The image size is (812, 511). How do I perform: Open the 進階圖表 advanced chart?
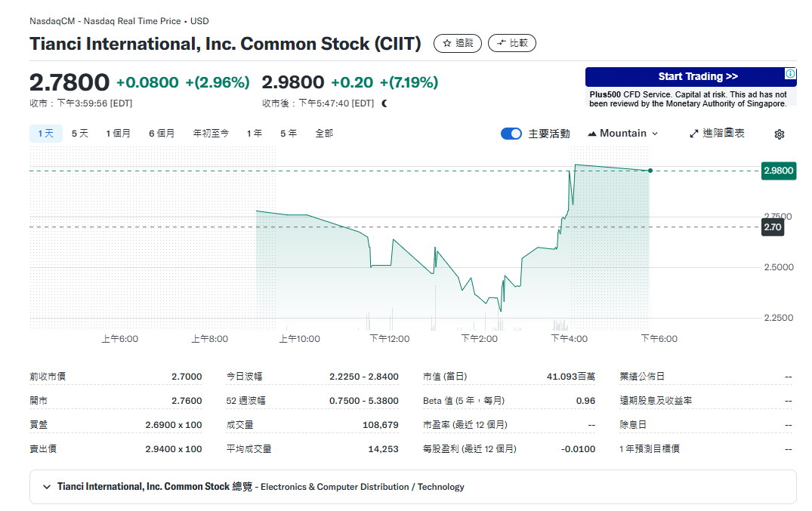coord(718,134)
